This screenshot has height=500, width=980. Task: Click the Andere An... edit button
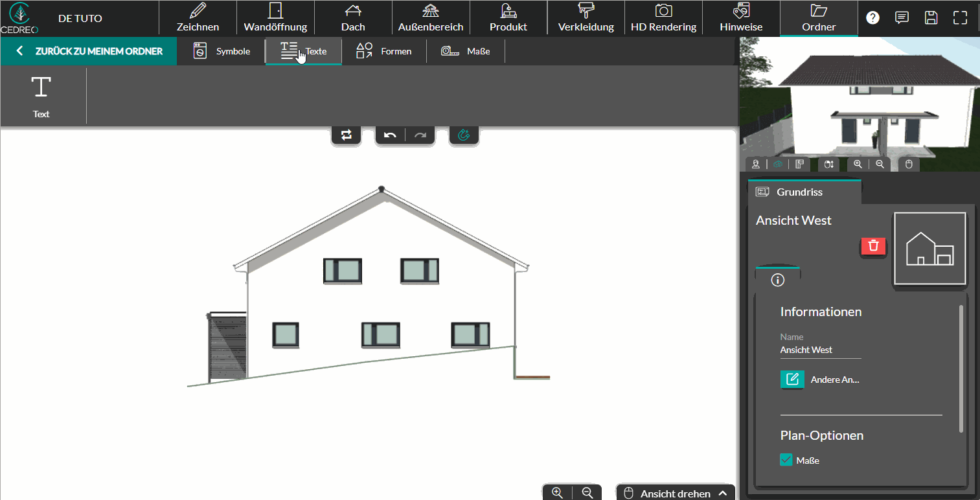coord(792,380)
